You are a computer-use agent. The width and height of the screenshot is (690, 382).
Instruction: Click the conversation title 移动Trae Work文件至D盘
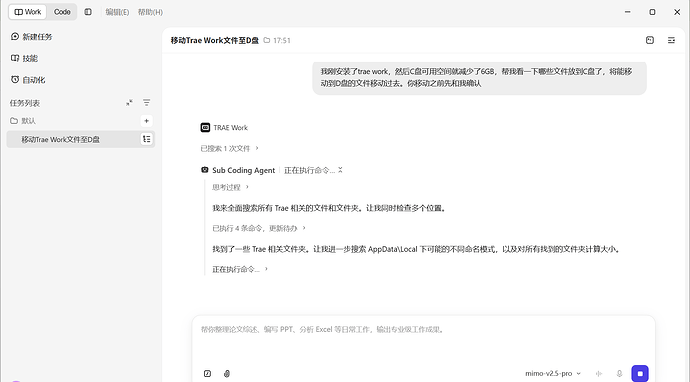[x=215, y=40]
